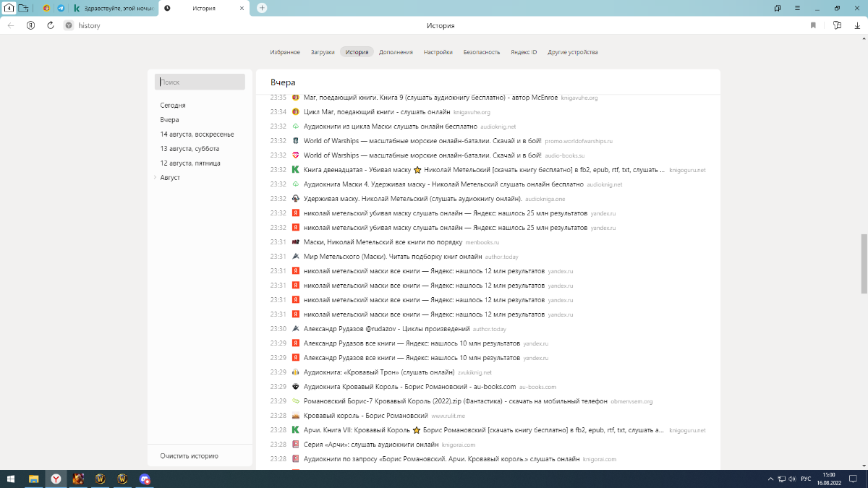This screenshot has width=868, height=488.
Task: Open Кровавый король rulit.me entry
Action: [366, 416]
